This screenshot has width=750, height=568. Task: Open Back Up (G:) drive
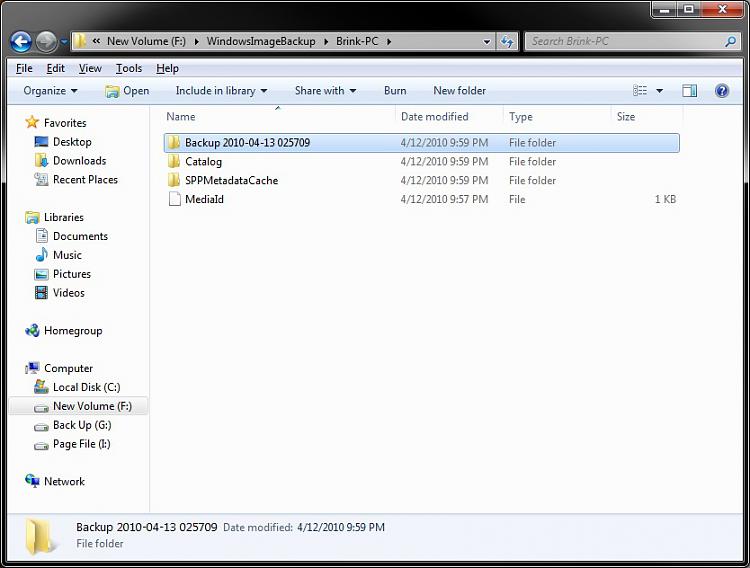tap(82, 425)
